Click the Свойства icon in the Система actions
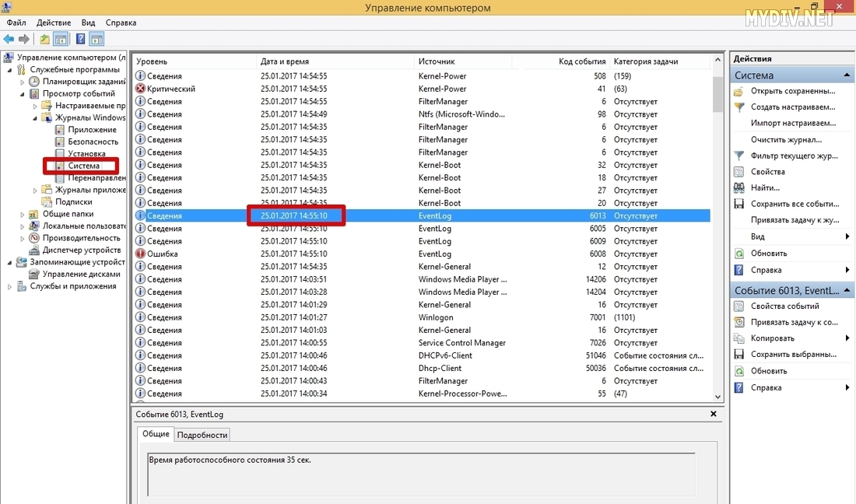This screenshot has height=504, width=856. [x=738, y=172]
